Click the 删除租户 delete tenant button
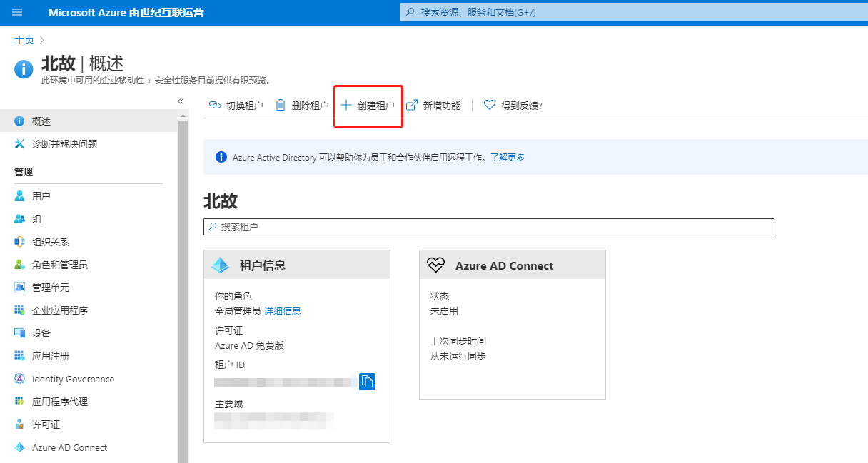 [302, 106]
